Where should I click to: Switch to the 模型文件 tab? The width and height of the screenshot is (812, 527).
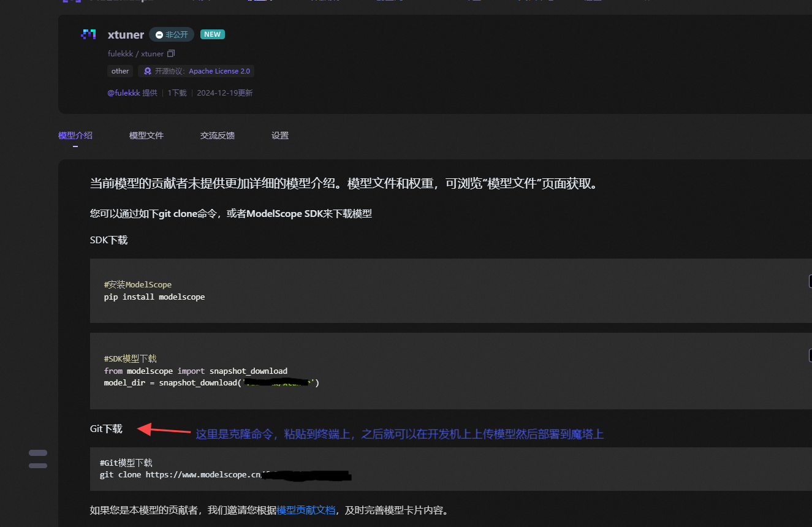146,135
